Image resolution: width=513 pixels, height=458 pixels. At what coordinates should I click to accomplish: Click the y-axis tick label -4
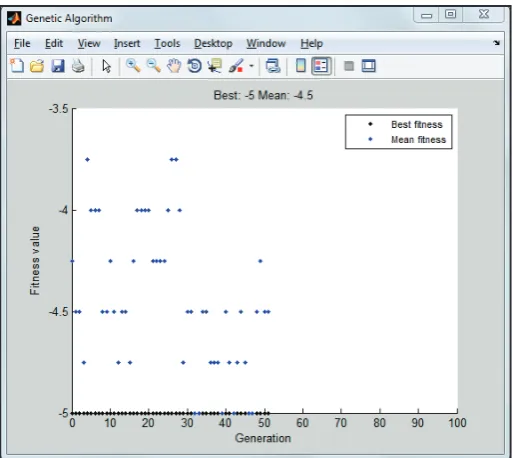63,210
